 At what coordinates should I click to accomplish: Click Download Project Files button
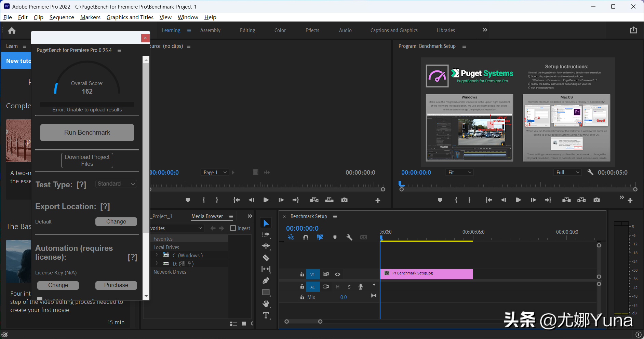point(87,160)
